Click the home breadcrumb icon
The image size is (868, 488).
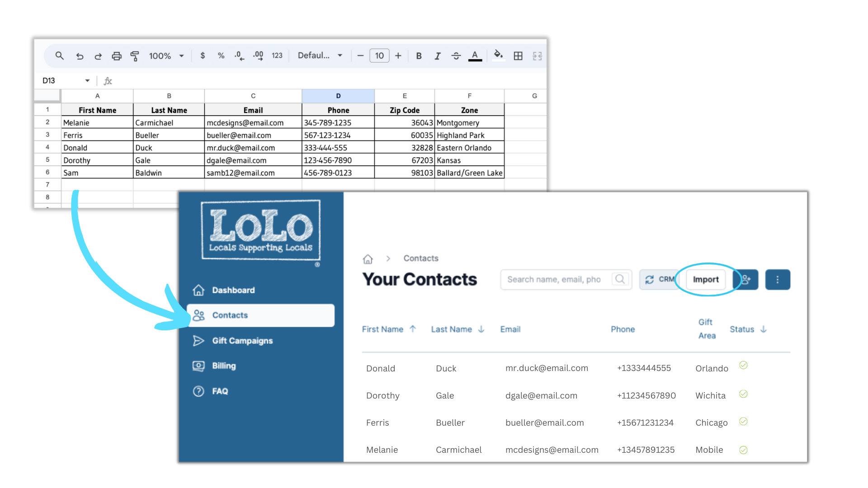368,259
